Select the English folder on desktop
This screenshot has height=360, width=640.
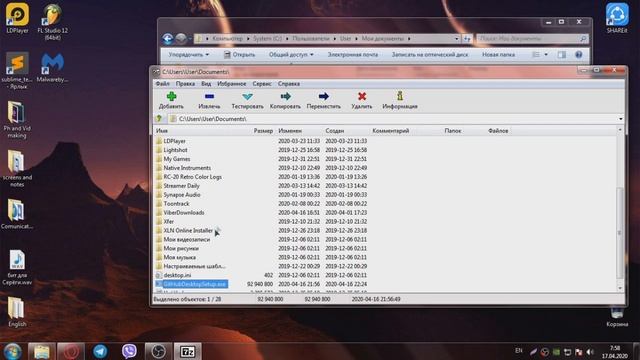tap(17, 312)
